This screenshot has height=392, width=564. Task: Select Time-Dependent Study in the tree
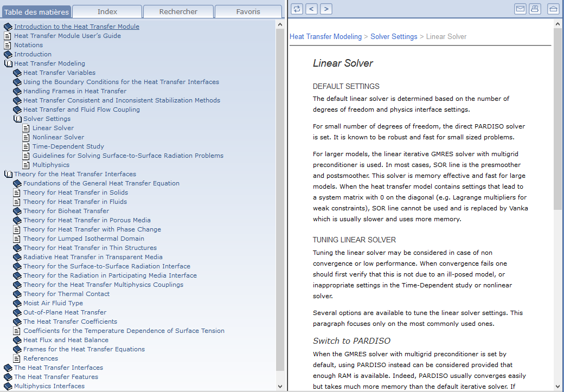(68, 146)
